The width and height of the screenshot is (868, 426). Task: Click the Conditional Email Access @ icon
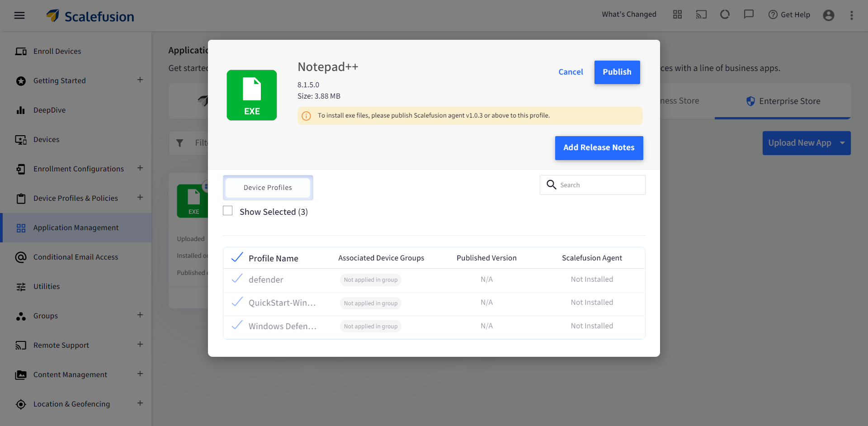coord(21,257)
